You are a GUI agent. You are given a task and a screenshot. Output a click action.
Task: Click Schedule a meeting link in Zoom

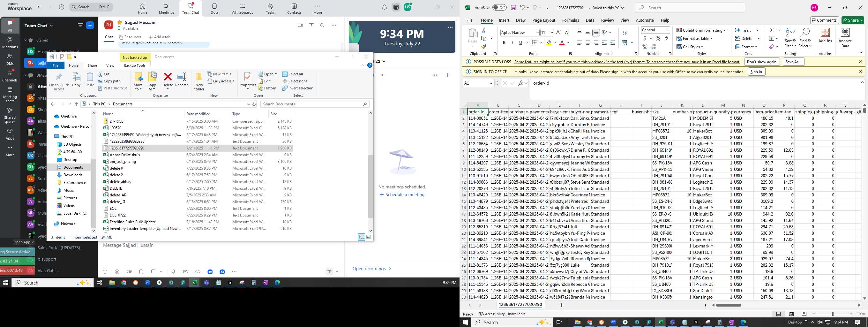[x=402, y=194]
